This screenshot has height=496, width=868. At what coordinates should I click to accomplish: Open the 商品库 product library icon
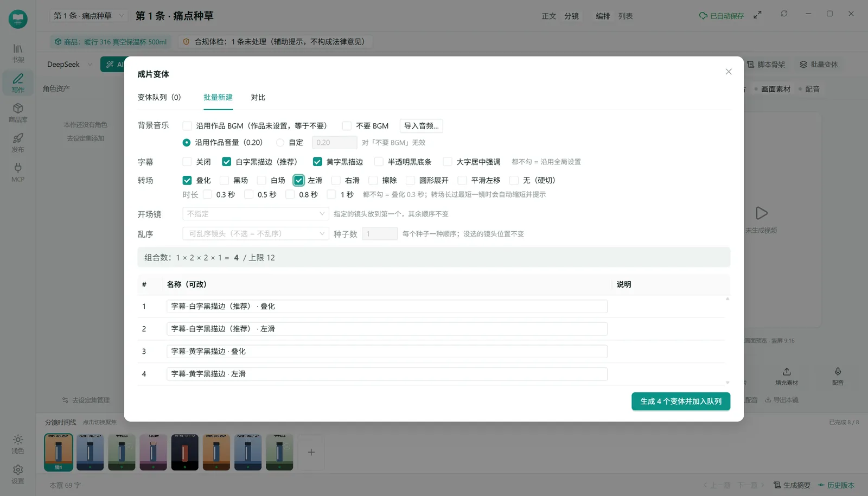(18, 113)
